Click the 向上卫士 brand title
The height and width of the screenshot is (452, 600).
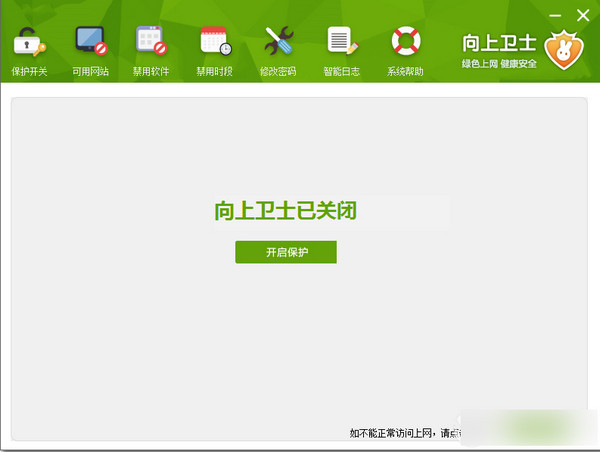pyautogui.click(x=499, y=43)
